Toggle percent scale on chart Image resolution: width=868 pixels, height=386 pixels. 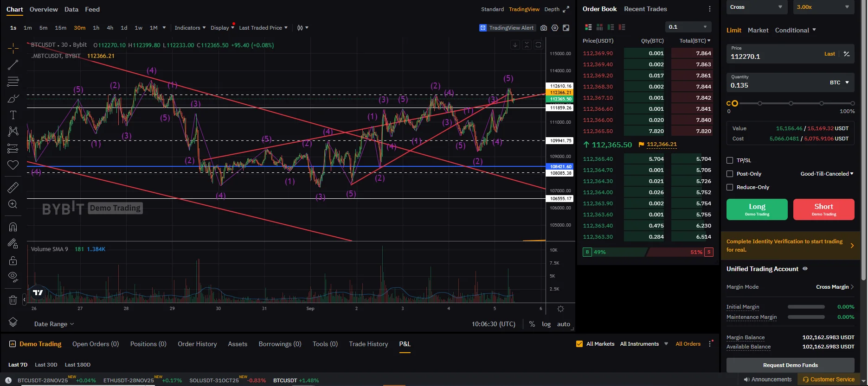[532, 324]
